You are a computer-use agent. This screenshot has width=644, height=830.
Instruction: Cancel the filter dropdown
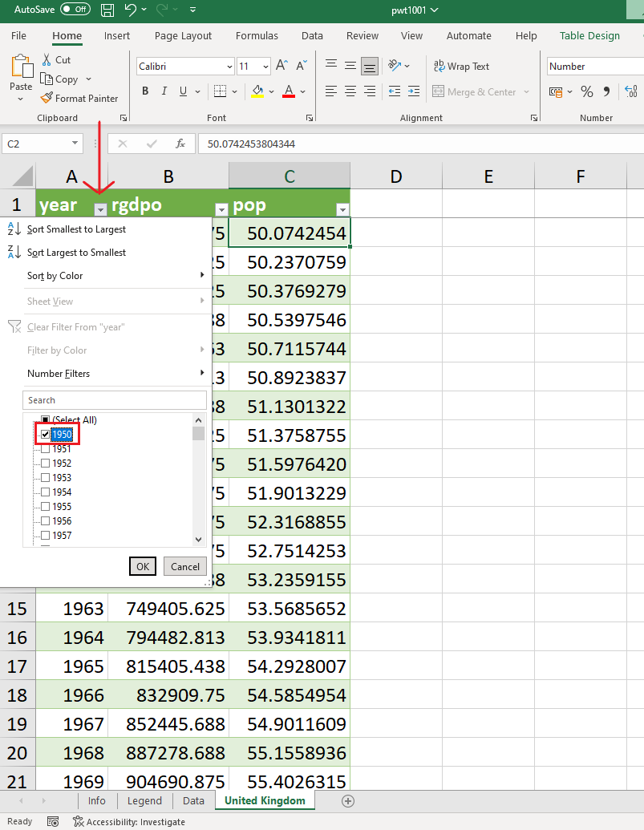point(184,566)
